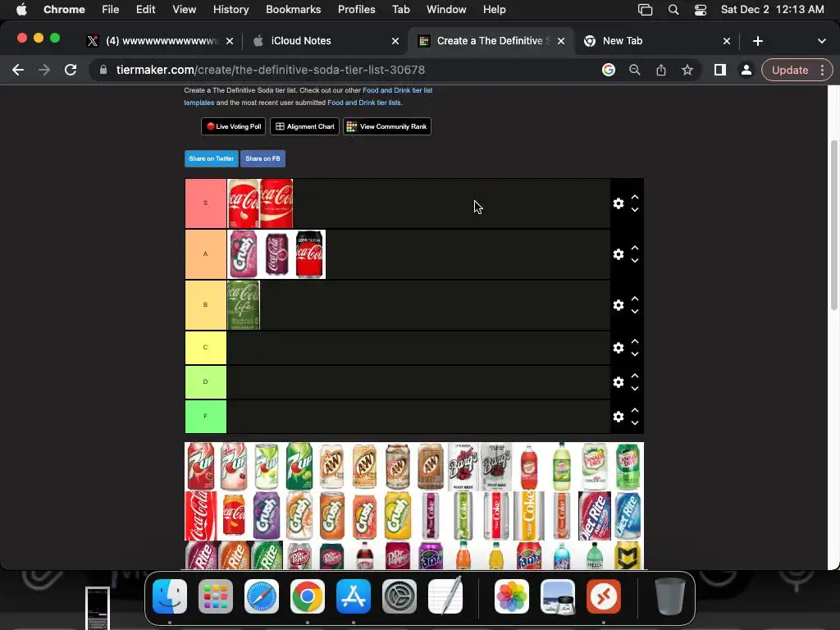Open the Profiles menu
This screenshot has width=840, height=630.
pyautogui.click(x=356, y=10)
